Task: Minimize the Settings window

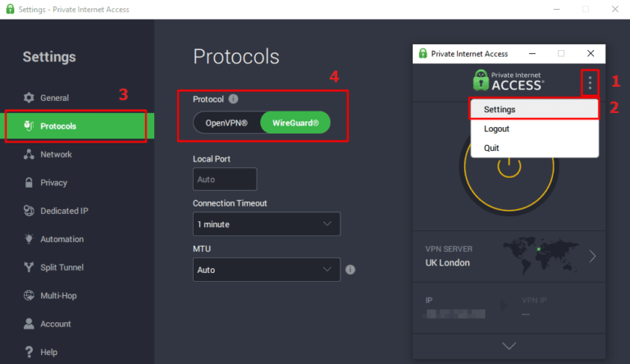Action: (x=557, y=9)
